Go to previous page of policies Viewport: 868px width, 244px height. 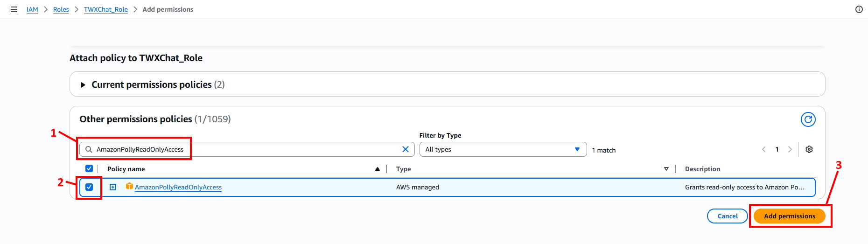764,149
